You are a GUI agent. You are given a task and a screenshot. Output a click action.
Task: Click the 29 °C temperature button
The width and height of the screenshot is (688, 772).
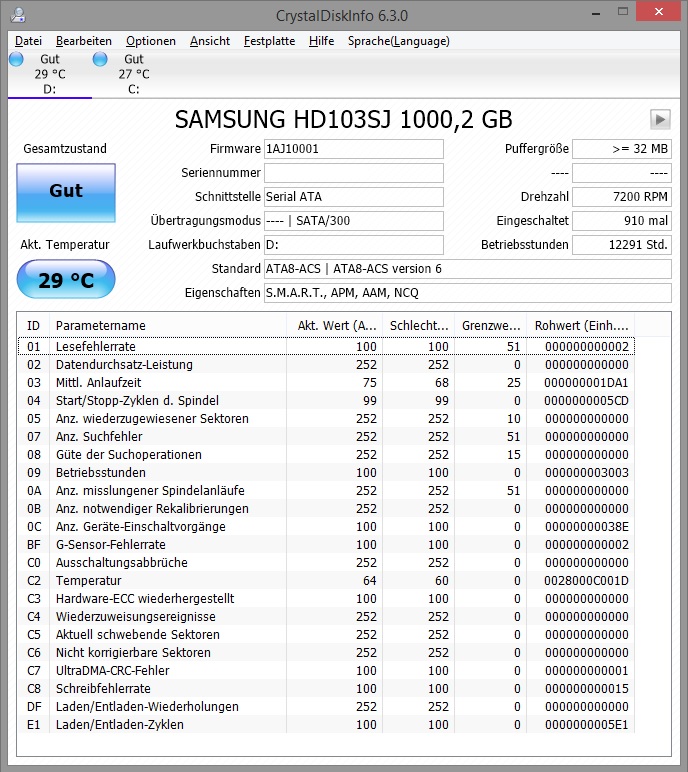tap(66, 280)
